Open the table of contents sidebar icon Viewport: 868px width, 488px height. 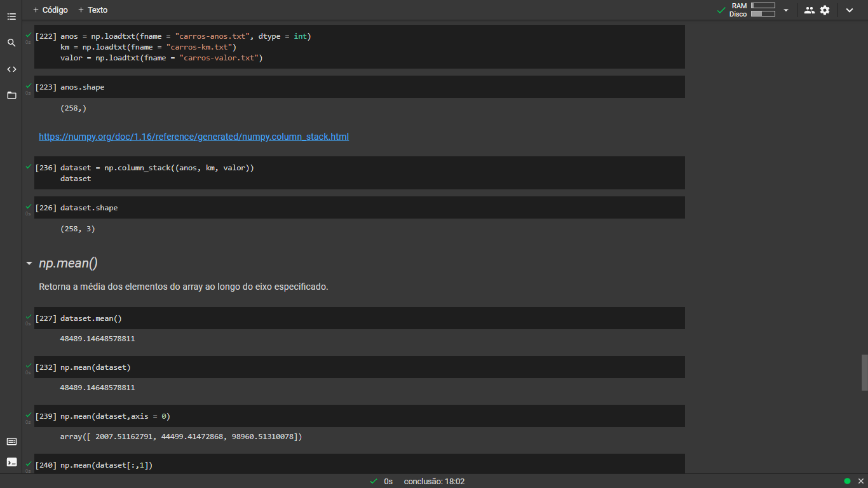pos(11,17)
